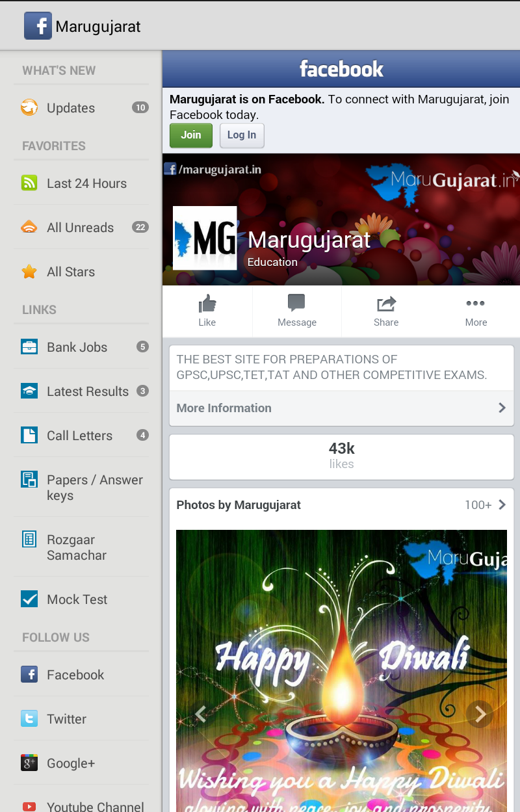The height and width of the screenshot is (812, 520).
Task: Click the green Join button
Action: [x=191, y=135]
